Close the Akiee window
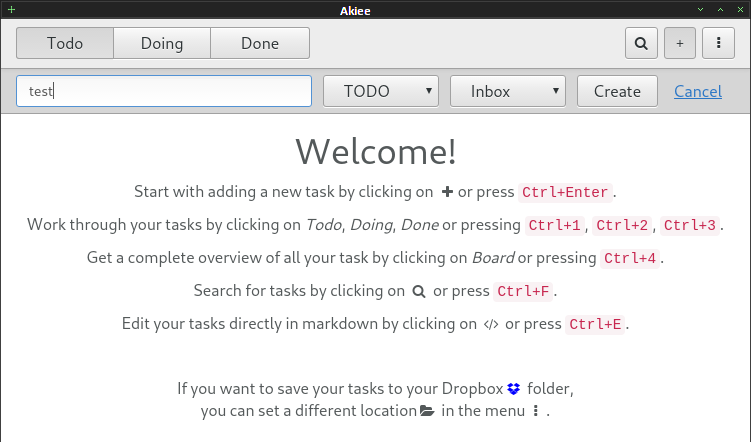The height and width of the screenshot is (442, 751). (x=740, y=10)
